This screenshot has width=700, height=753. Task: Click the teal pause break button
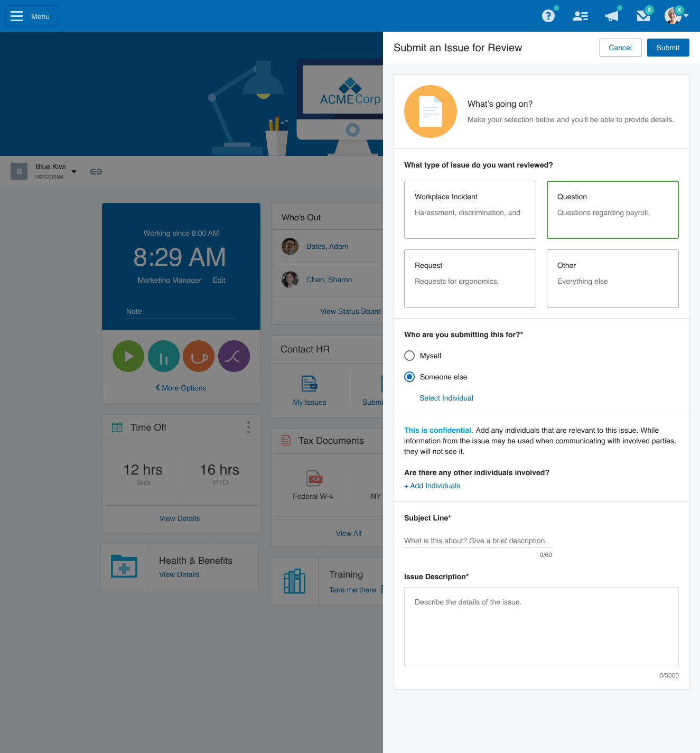click(164, 356)
